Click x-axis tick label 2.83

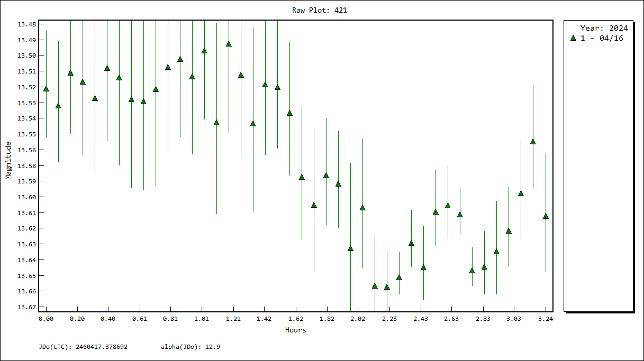483,319
